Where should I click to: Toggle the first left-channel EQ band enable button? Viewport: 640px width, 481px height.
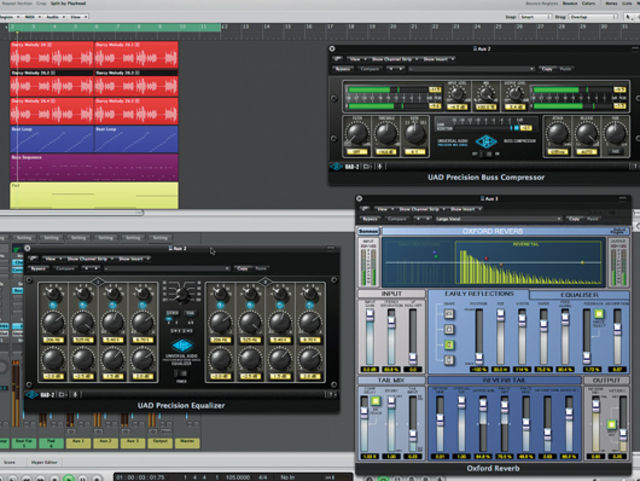(x=53, y=305)
